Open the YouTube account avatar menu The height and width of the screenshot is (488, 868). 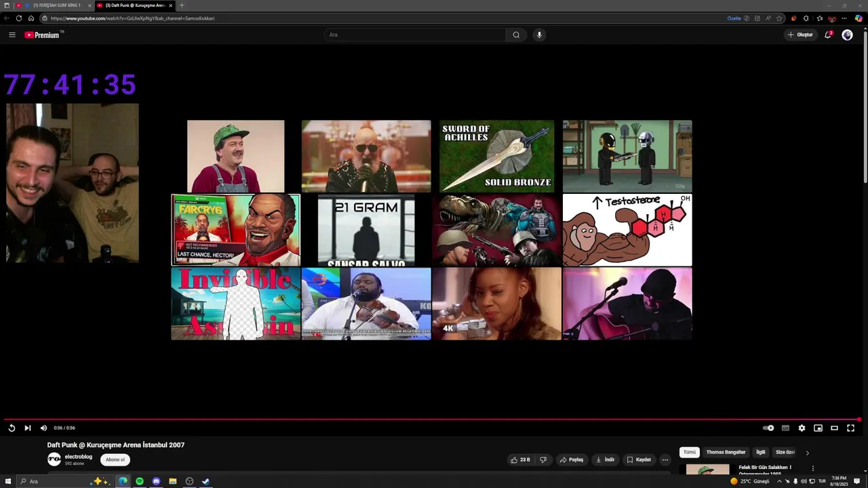tap(847, 35)
